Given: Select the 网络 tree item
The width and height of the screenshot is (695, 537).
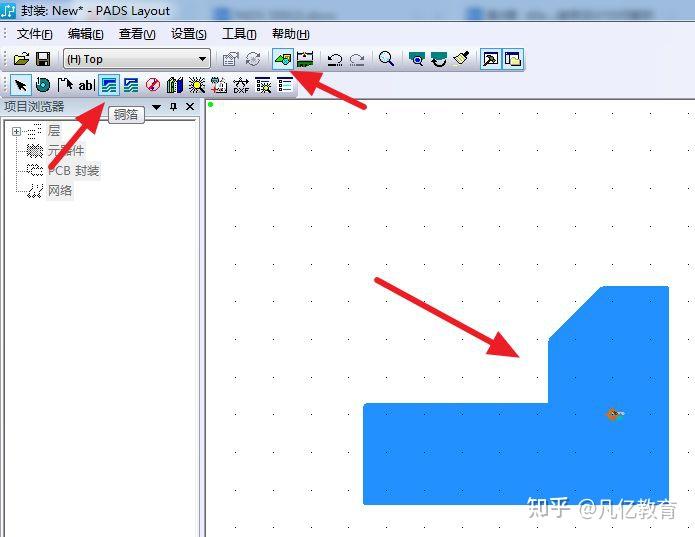Looking at the screenshot, I should 60,191.
